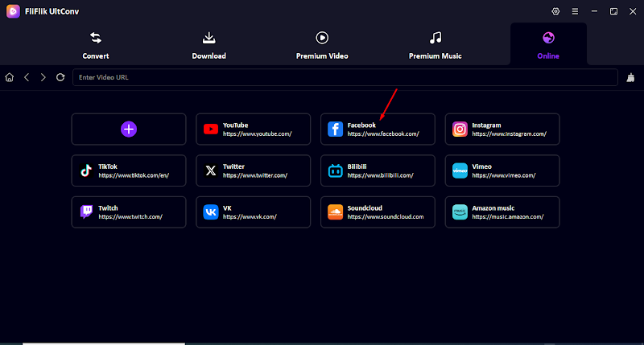Open the https://www.twitter.com/ link
Viewport: 644px width, 345px height.
tap(255, 175)
